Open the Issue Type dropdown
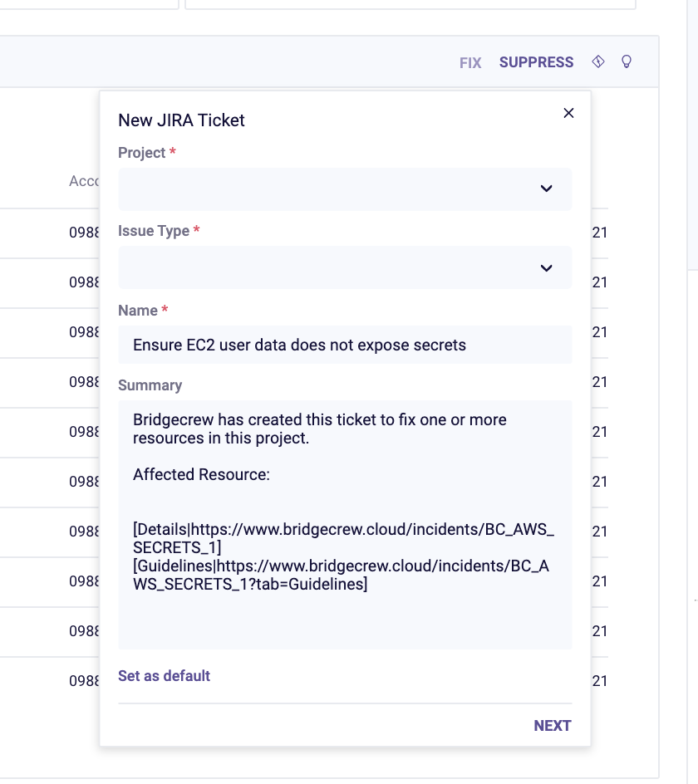 point(345,267)
